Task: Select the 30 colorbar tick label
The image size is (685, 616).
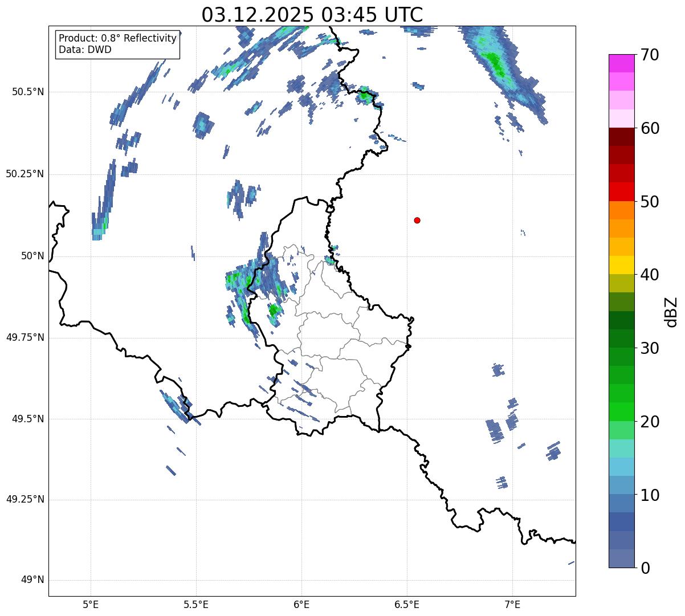Action: pos(649,348)
